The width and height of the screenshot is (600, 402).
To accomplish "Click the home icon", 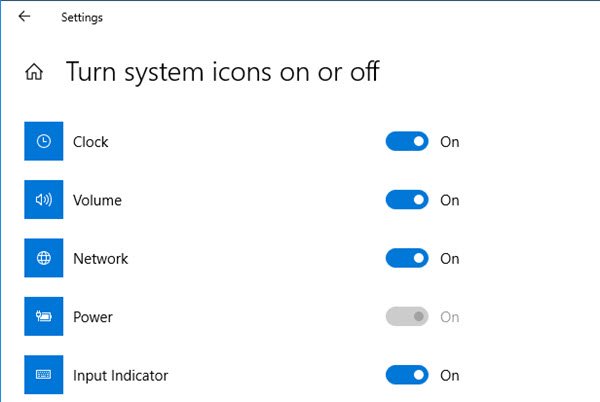I will (35, 72).
